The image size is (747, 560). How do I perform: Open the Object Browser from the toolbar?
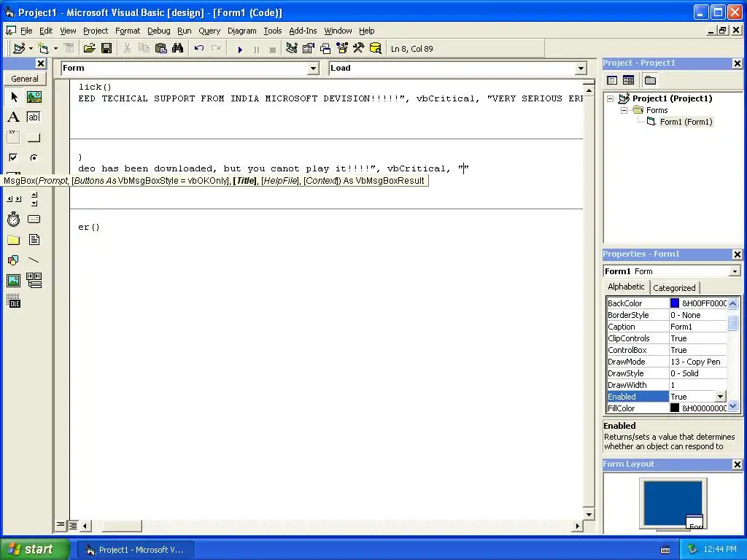pyautogui.click(x=342, y=49)
